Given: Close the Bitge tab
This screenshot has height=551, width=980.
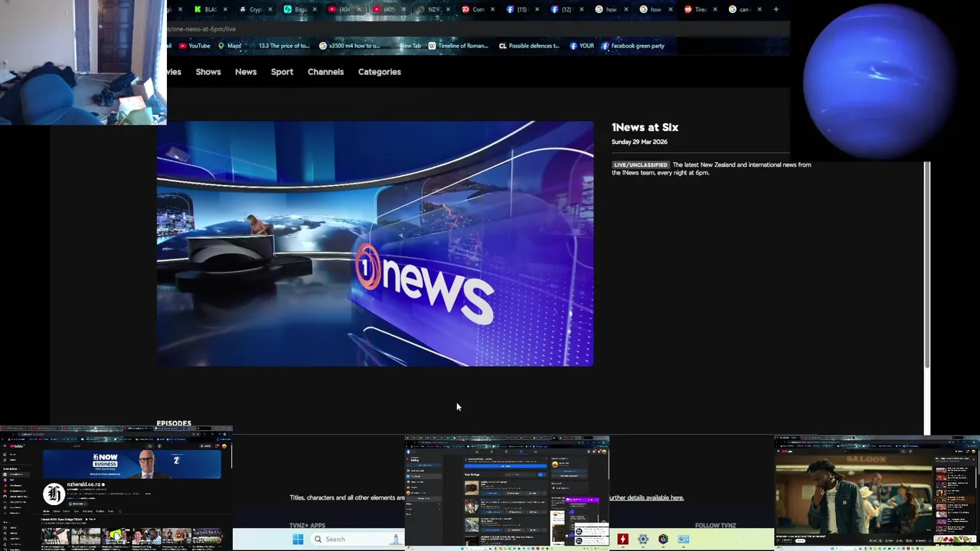Looking at the screenshot, I should (315, 9).
